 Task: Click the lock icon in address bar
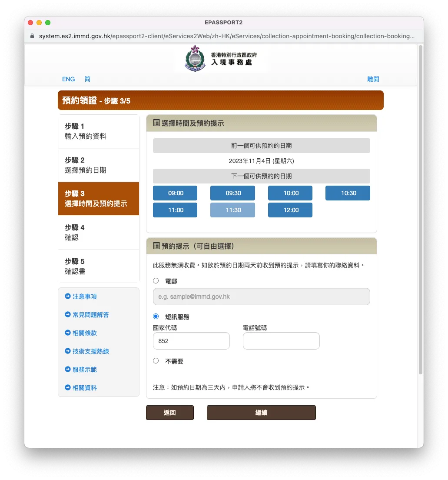(x=32, y=36)
